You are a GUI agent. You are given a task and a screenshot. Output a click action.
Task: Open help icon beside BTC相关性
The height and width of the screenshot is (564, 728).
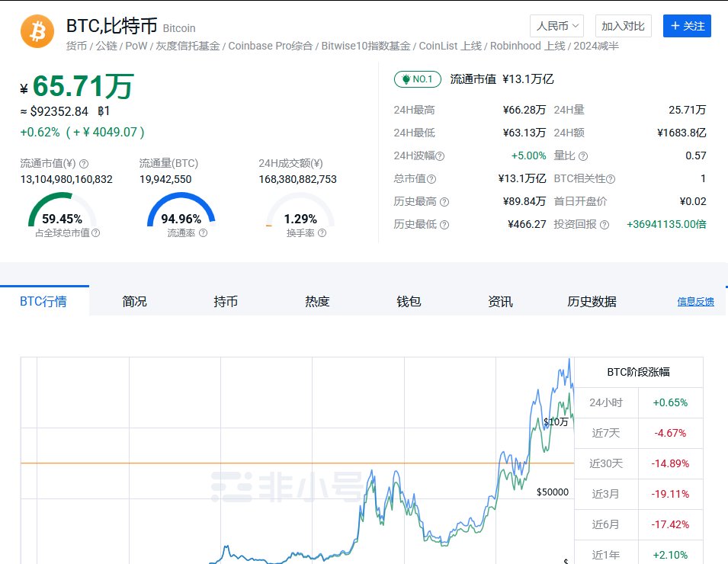pyautogui.click(x=611, y=179)
